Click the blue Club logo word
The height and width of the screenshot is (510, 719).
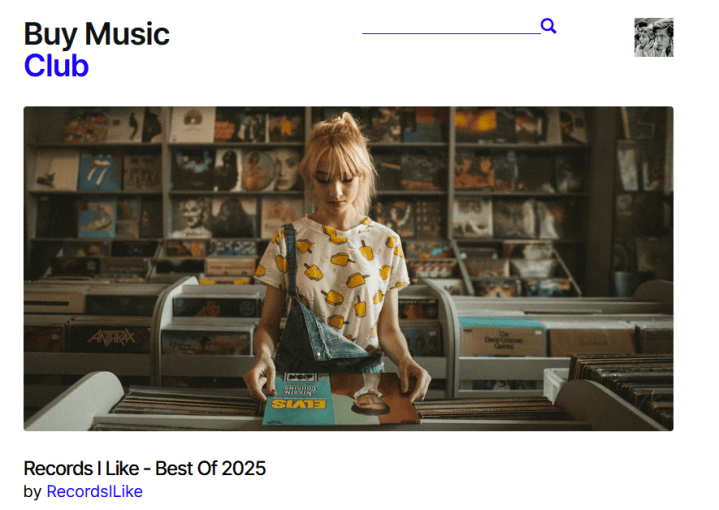click(x=56, y=66)
